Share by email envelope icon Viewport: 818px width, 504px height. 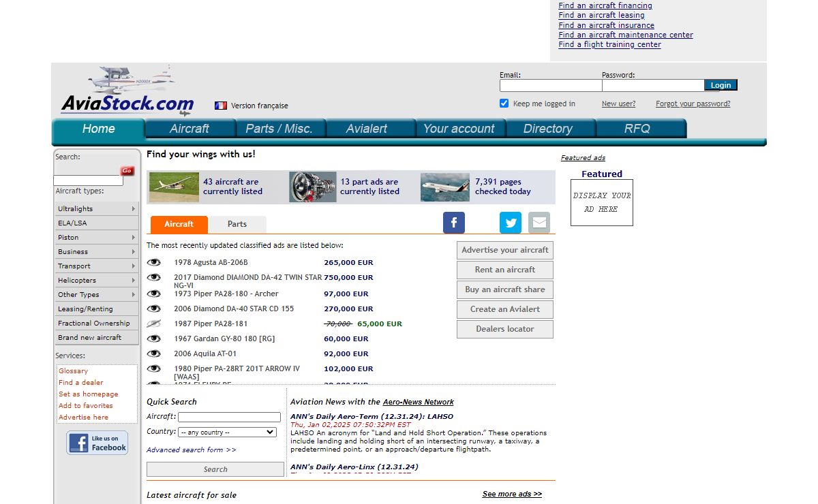click(x=539, y=223)
